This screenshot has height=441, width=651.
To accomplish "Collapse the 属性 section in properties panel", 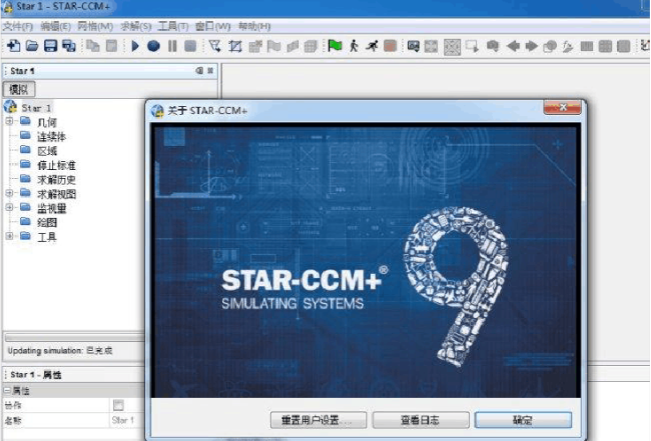I will pyautogui.click(x=7, y=390).
